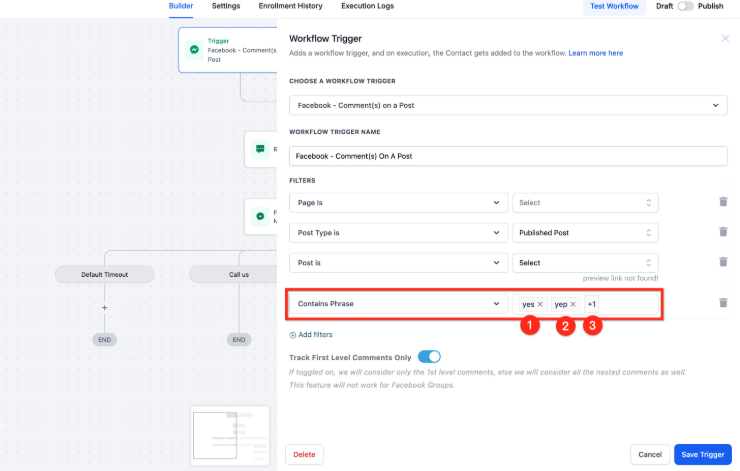Viewport: 740px width, 471px height.
Task: Close the Workflow Trigger panel
Action: (725, 38)
